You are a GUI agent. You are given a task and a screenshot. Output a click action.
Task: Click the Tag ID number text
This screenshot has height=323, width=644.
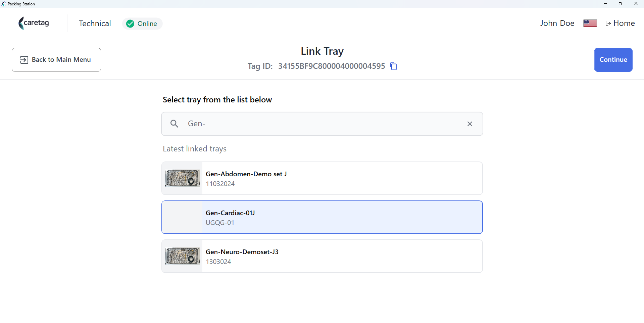(x=332, y=66)
